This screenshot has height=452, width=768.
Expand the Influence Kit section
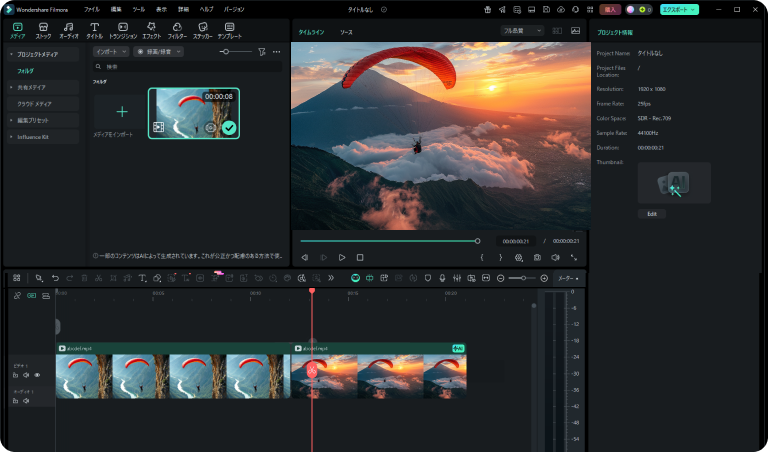[x=11, y=137]
